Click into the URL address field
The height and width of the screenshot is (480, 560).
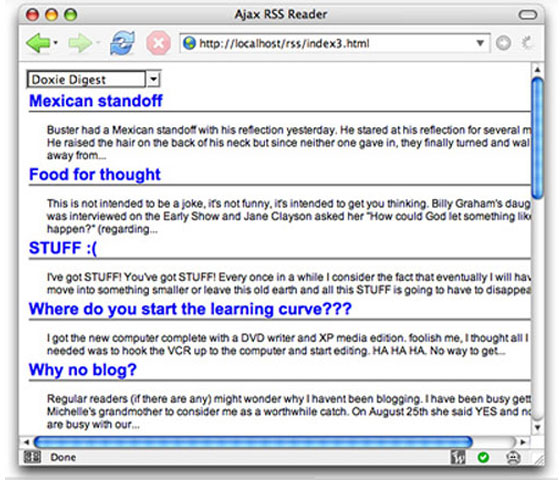(335, 43)
